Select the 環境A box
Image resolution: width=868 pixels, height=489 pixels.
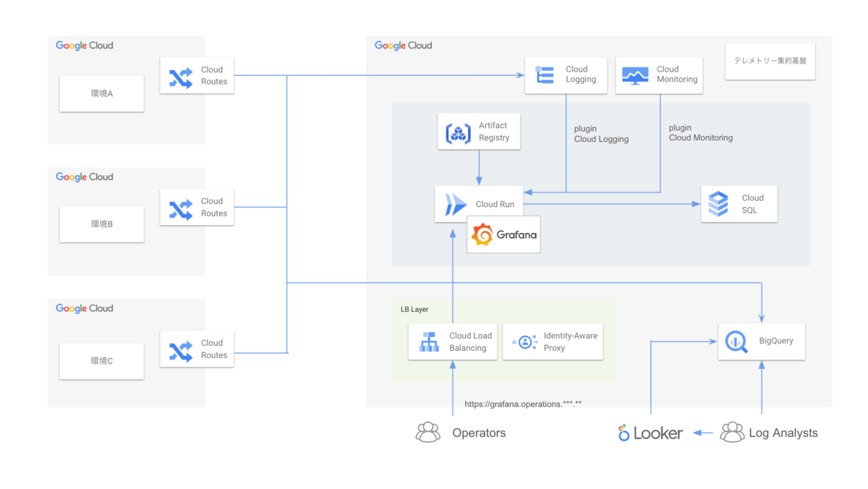click(x=101, y=93)
